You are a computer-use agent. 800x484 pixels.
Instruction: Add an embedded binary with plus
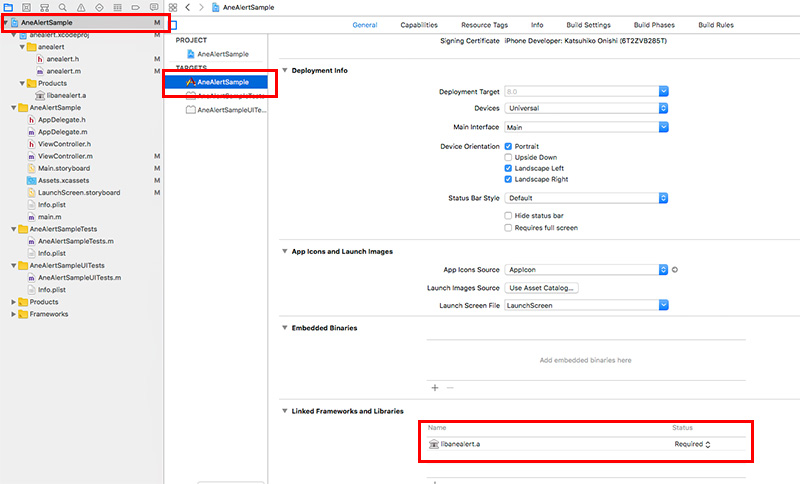tap(435, 388)
